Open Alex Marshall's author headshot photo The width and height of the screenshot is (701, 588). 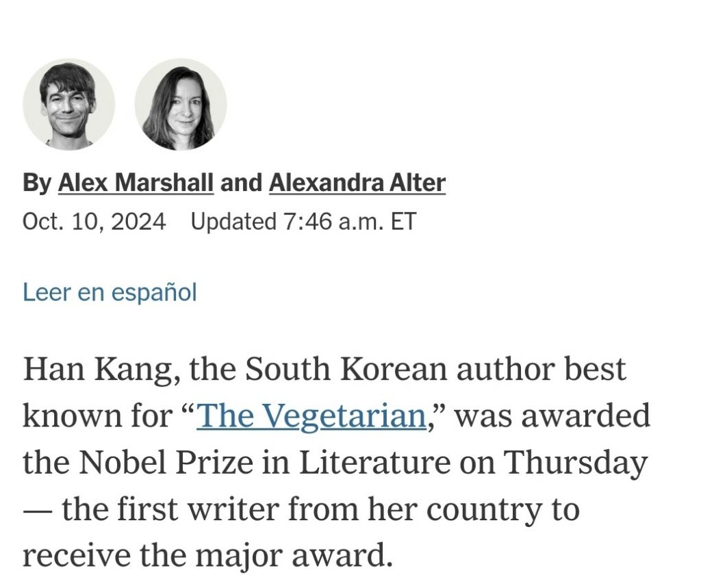pyautogui.click(x=69, y=104)
